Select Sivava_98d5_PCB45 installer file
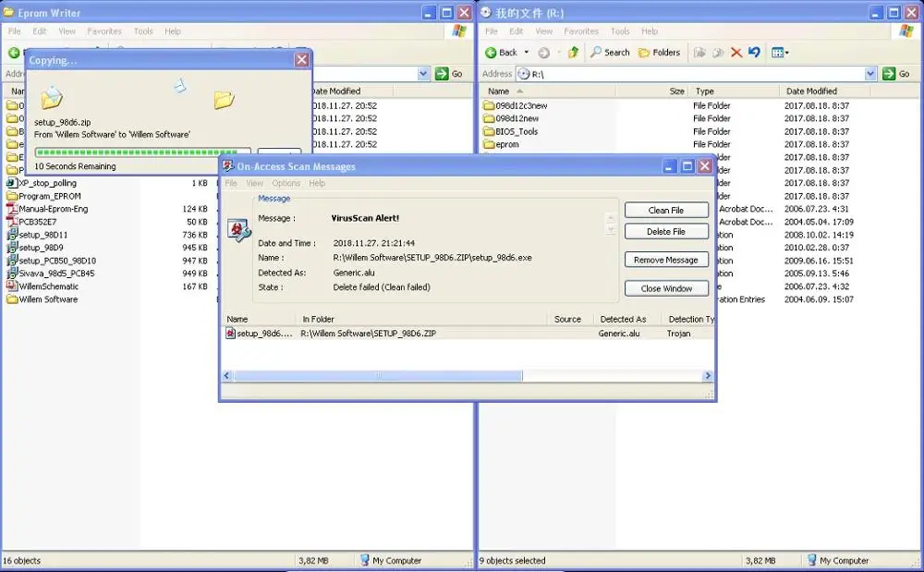 pyautogui.click(x=51, y=274)
